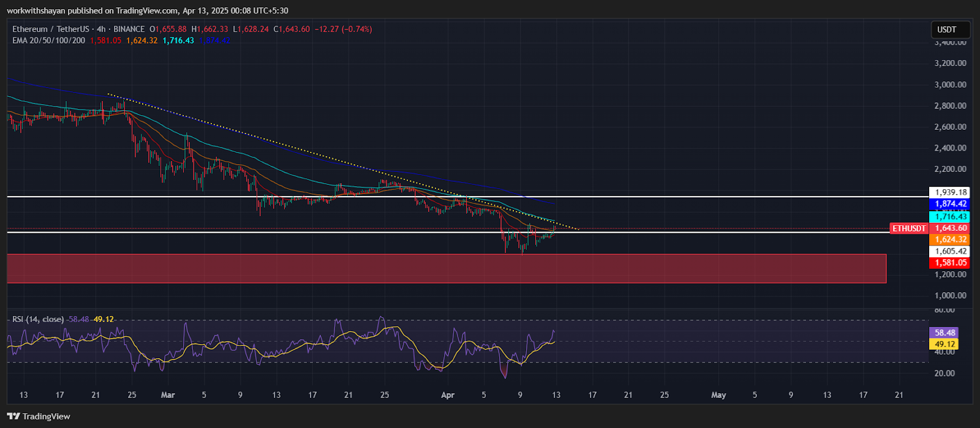The height and width of the screenshot is (428, 980).
Task: Click the RSI (14, close) indicator legend
Action: tap(38, 319)
